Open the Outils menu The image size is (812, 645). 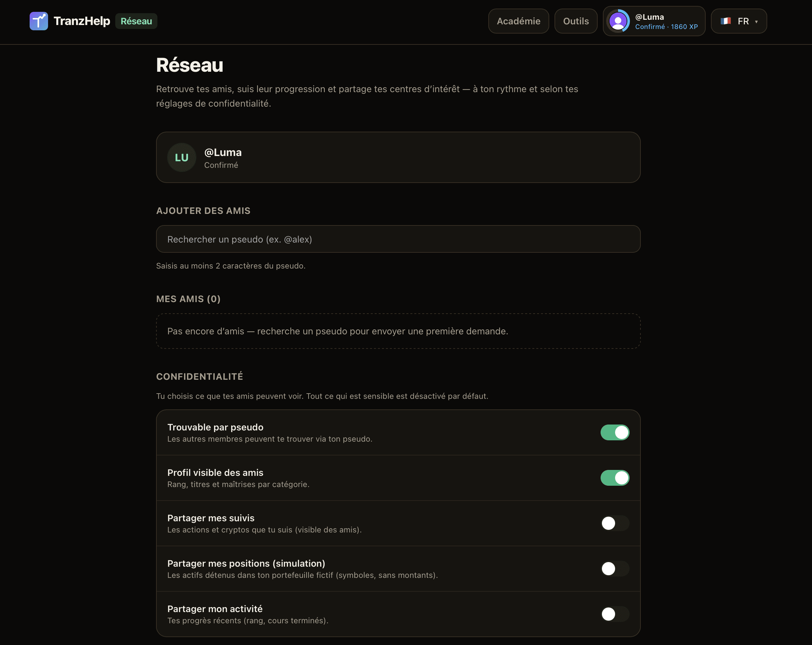(x=576, y=21)
